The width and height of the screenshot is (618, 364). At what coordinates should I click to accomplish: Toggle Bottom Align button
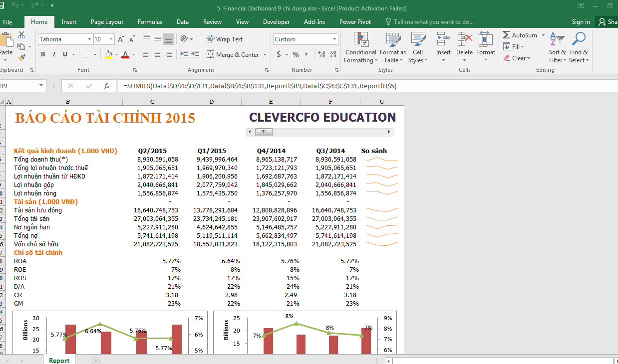tap(169, 39)
